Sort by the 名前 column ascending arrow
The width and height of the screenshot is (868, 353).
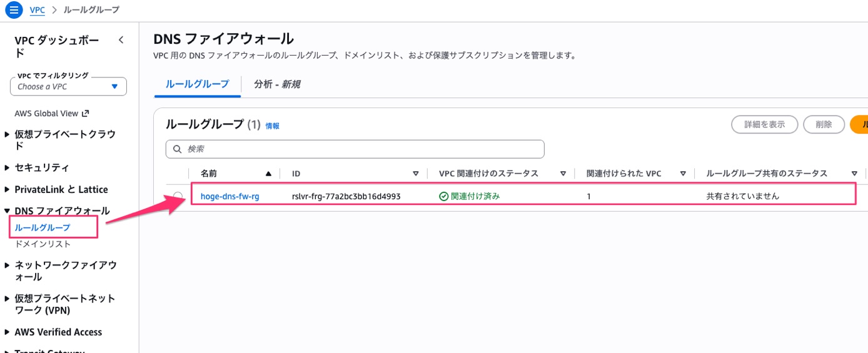[268, 174]
